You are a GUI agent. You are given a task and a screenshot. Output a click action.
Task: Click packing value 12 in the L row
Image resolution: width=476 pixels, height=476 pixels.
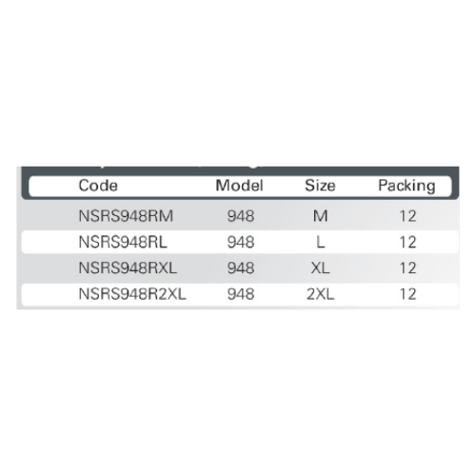click(407, 242)
